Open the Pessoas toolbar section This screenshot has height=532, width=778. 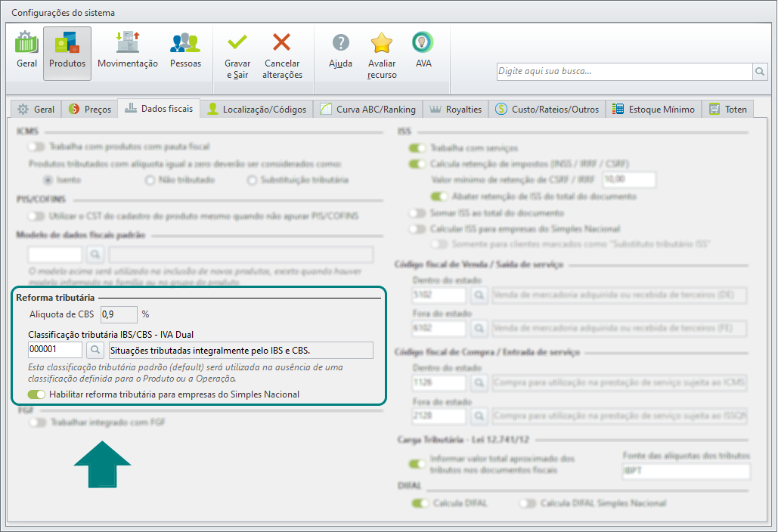[185, 50]
